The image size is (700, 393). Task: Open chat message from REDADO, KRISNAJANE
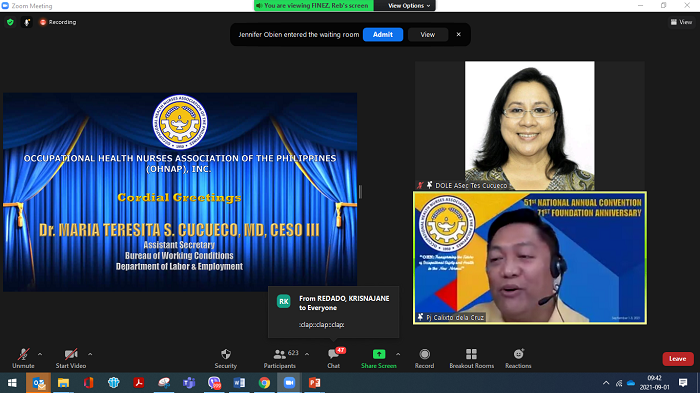coord(333,312)
